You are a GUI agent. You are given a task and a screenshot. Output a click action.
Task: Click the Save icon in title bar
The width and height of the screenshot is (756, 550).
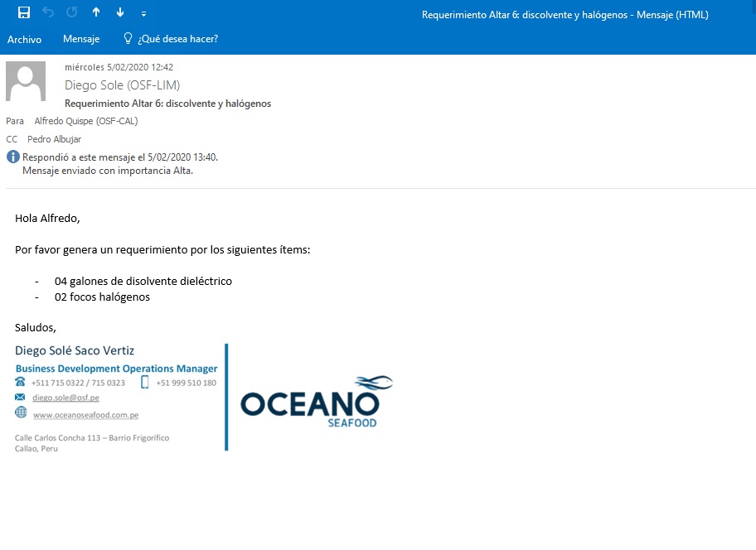click(x=24, y=12)
